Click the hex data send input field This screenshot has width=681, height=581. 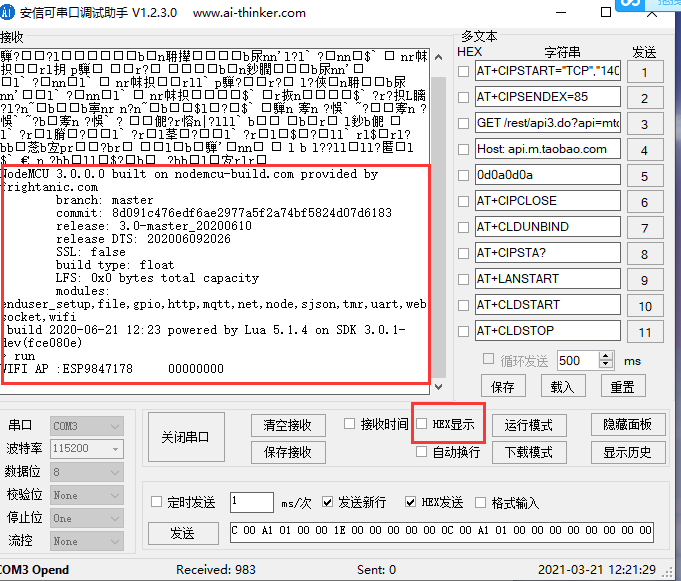[x=442, y=531]
